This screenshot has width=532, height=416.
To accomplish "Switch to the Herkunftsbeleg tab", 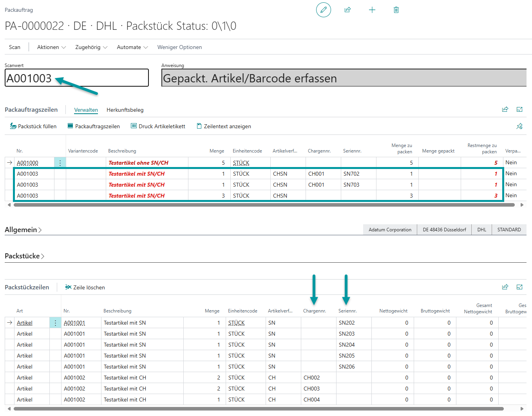I will point(125,110).
